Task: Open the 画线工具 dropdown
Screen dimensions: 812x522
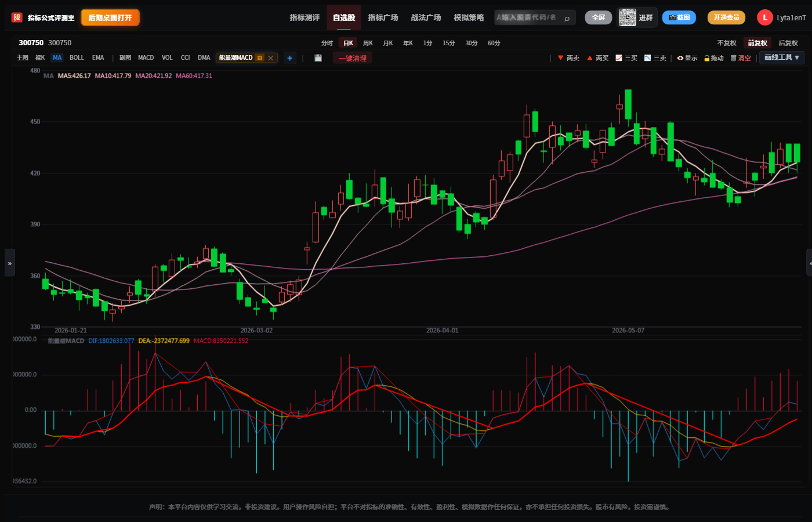Action: pyautogui.click(x=782, y=57)
